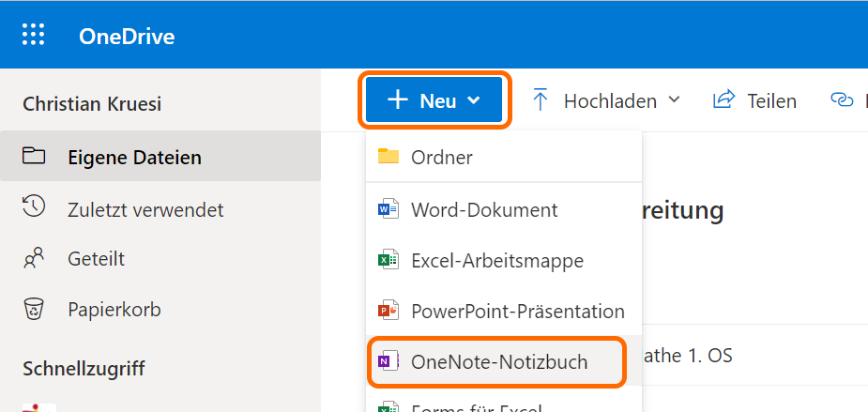Open Eigene Dateien in sidebar

pos(134,157)
